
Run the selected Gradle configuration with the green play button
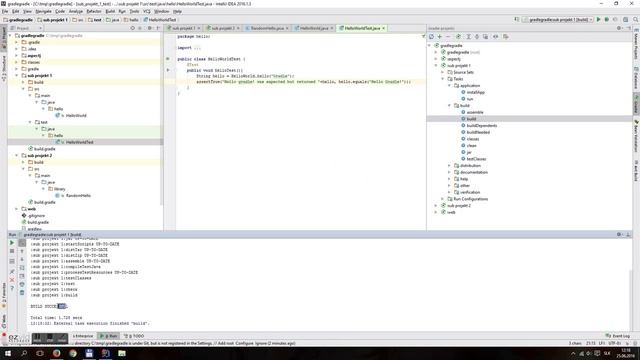click(x=598, y=20)
